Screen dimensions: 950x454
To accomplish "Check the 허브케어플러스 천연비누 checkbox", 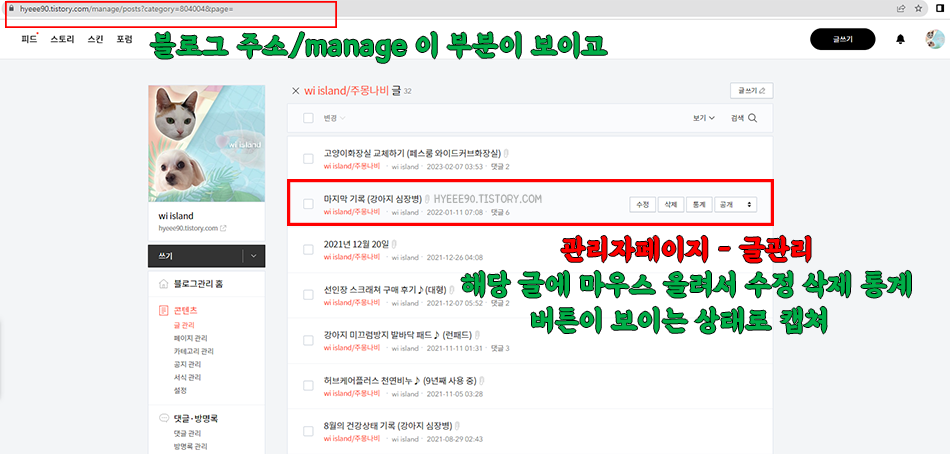I will (x=308, y=386).
